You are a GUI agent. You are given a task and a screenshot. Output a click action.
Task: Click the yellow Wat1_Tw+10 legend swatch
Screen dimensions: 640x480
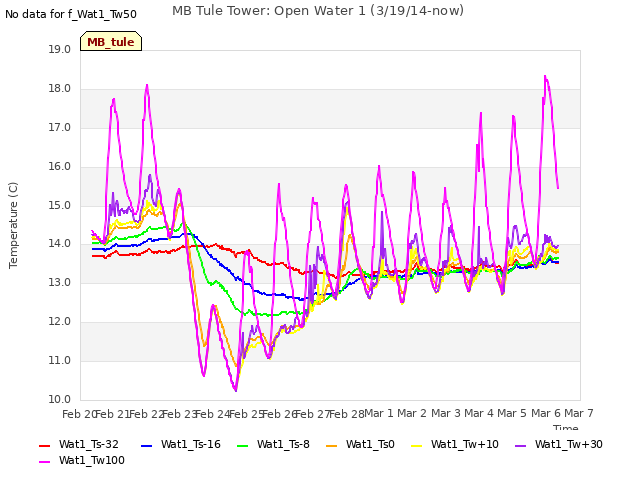pyautogui.click(x=417, y=446)
